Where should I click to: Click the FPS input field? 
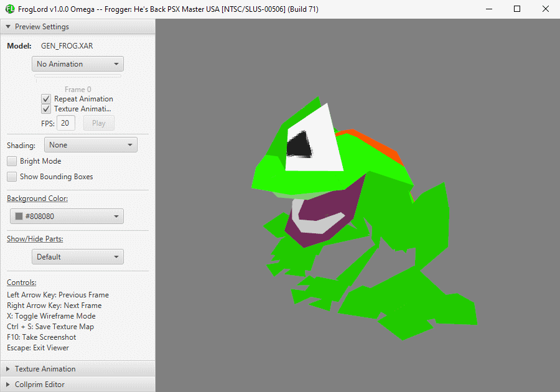point(66,123)
